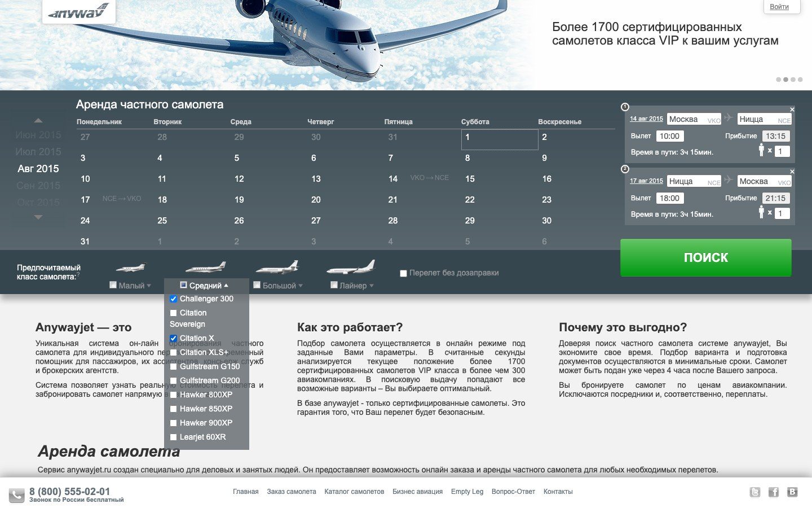Image resolution: width=812 pixels, height=508 pixels.
Task: Click the Anyway logo
Action: pos(79,11)
